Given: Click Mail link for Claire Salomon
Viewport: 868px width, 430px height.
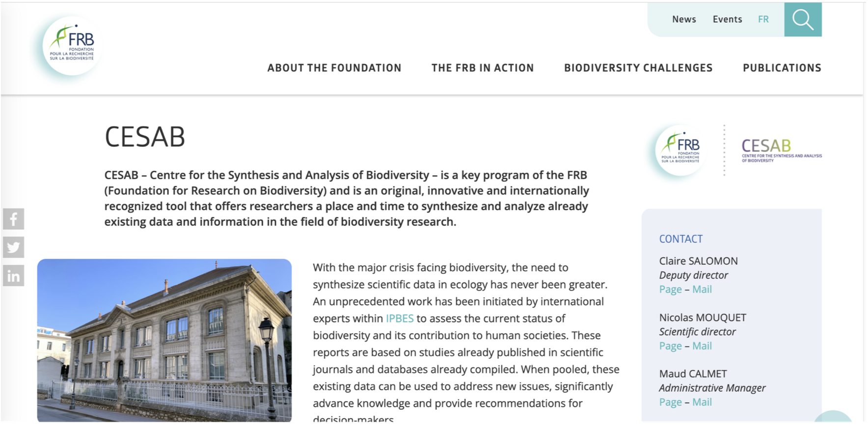Looking at the screenshot, I should (x=702, y=290).
